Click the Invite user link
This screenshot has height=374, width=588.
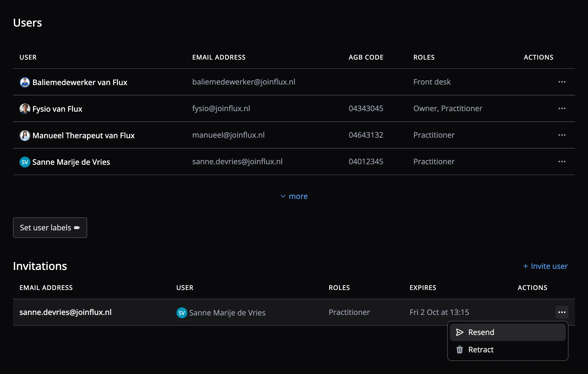[545, 266]
